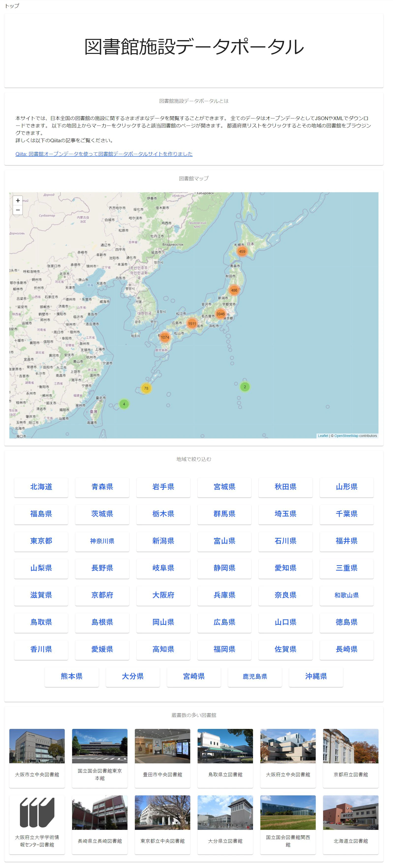Open 大阪市立中央図書館 photo card
Screen dimensions: 393x868
click(x=37, y=758)
